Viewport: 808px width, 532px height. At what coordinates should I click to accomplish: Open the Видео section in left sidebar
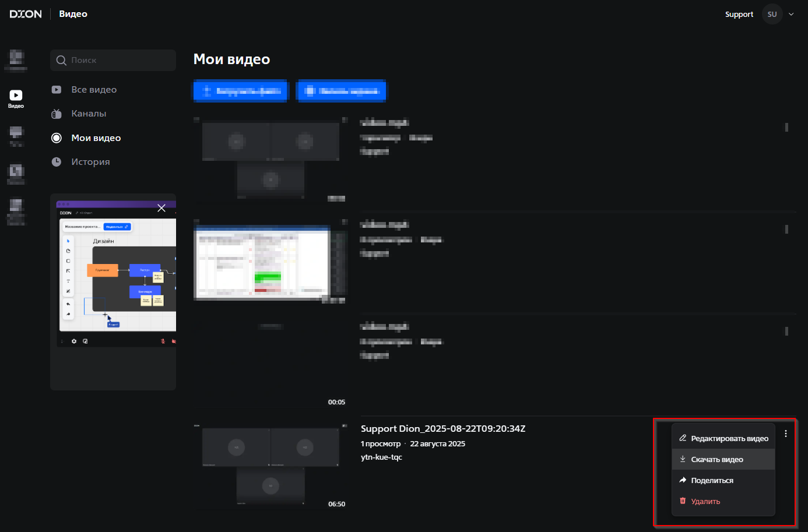[x=16, y=98]
